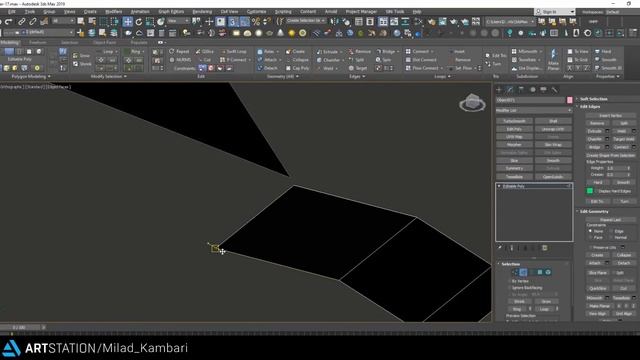Open the Hierarchy tab in command panel

(x=521, y=89)
